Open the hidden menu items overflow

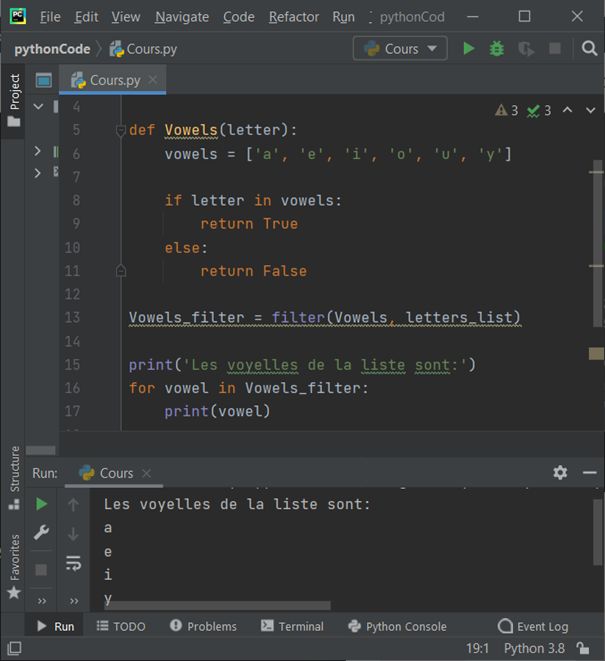370,17
